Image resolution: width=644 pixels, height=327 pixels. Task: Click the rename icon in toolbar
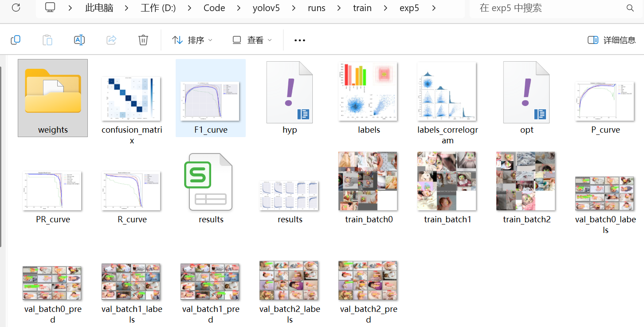point(79,40)
